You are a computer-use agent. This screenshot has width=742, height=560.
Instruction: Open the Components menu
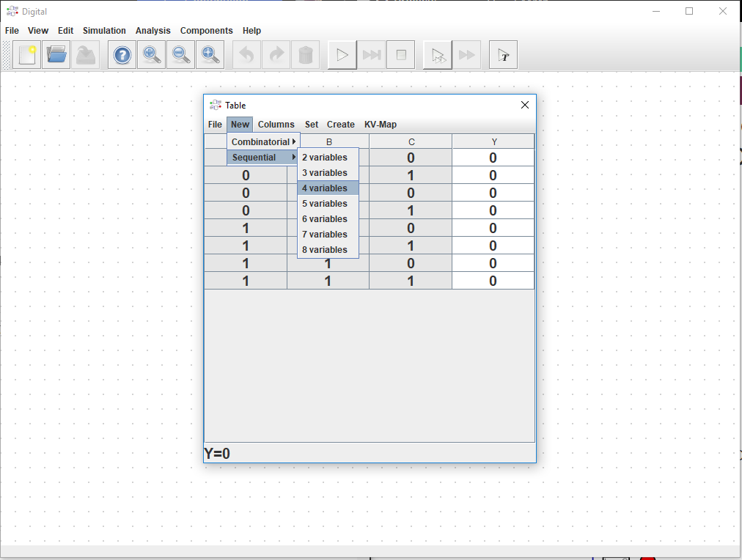pos(206,31)
